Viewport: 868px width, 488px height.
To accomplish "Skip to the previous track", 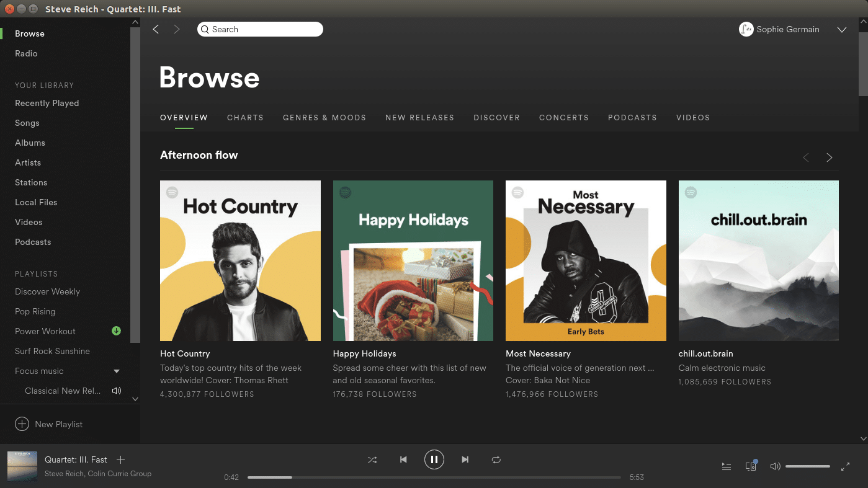I will coord(403,459).
